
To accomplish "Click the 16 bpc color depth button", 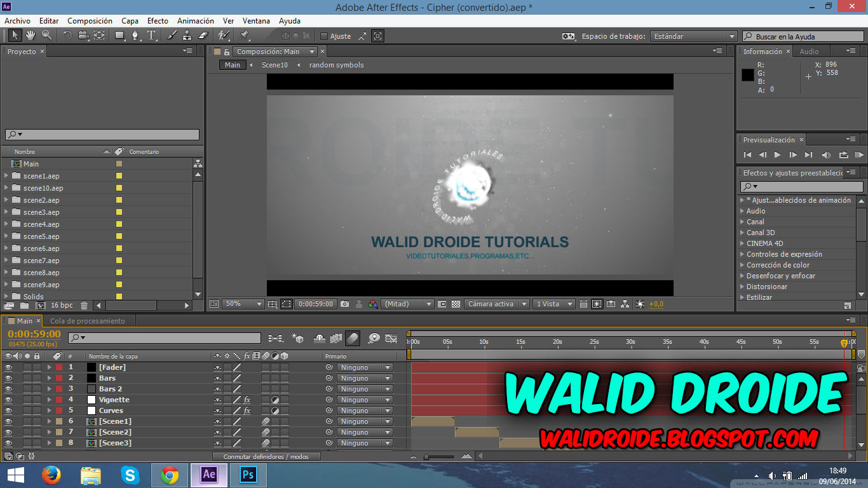I will point(62,305).
